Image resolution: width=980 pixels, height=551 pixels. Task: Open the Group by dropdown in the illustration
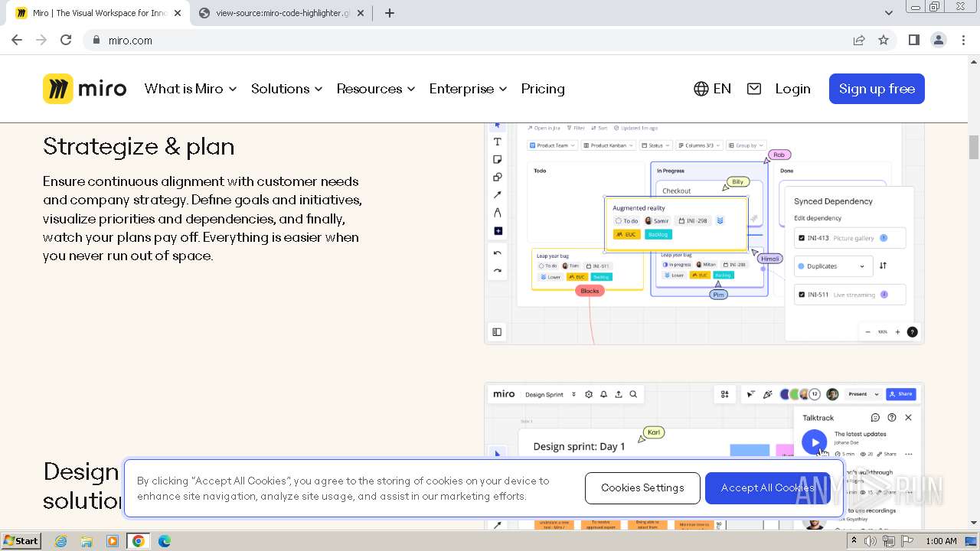[746, 145]
